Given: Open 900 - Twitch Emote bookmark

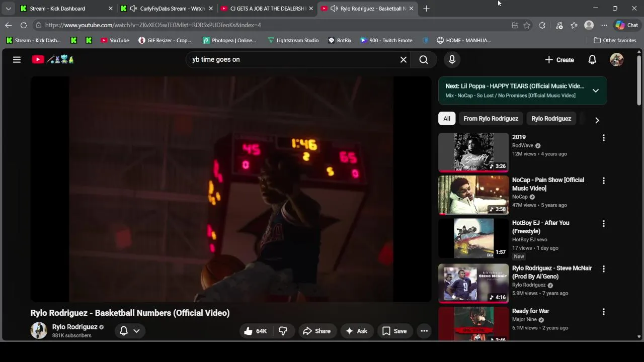Looking at the screenshot, I should [386, 40].
